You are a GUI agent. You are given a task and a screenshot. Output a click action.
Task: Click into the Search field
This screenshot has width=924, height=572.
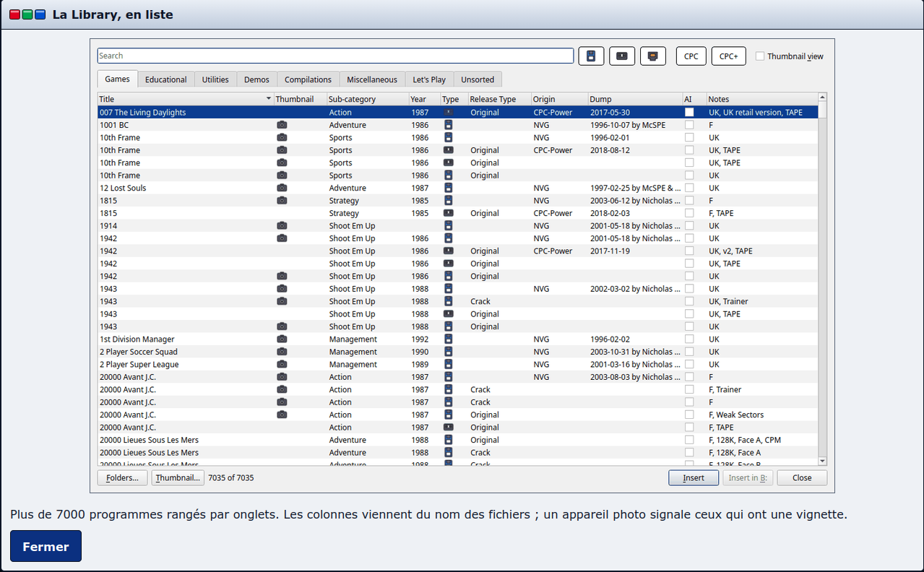pyautogui.click(x=336, y=56)
